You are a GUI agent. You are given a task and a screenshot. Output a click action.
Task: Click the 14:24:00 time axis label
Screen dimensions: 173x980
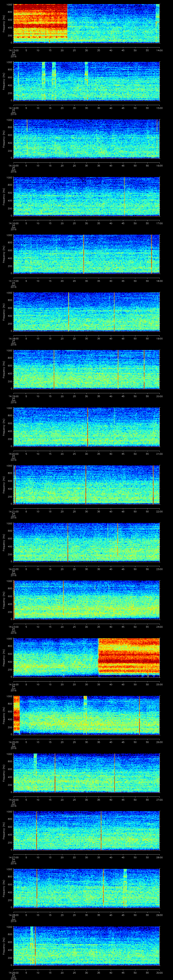pos(13,684)
